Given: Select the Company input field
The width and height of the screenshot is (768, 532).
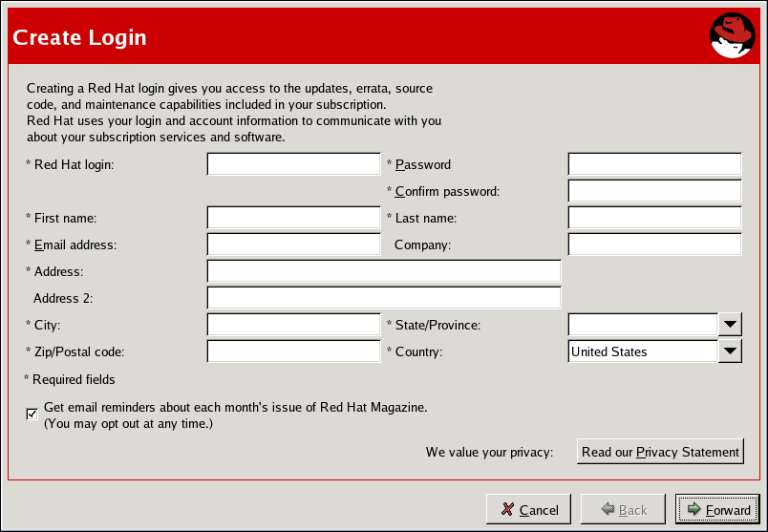Looking at the screenshot, I should click(654, 245).
